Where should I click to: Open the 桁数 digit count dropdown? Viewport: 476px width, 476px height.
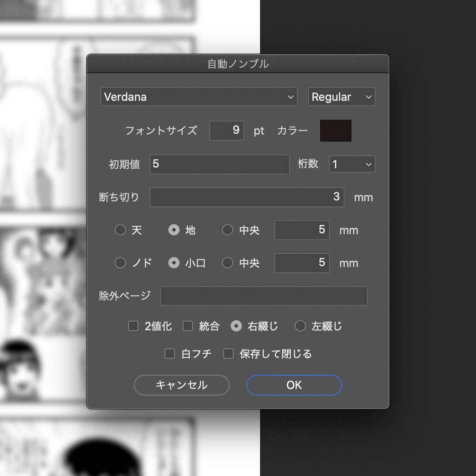(352, 164)
